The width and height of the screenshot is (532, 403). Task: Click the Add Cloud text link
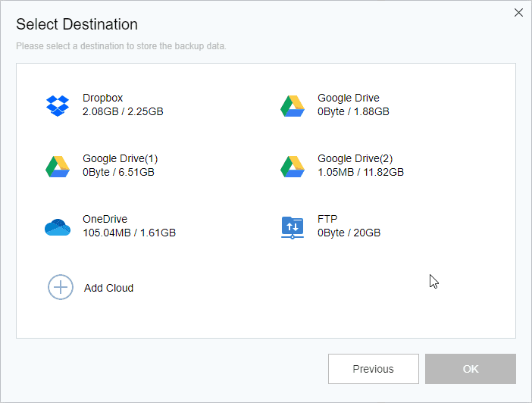click(x=108, y=288)
